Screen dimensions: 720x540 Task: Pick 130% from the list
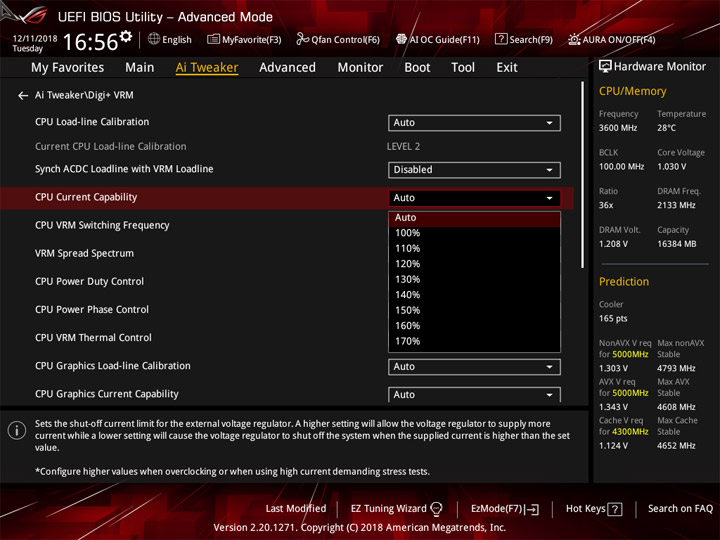pos(474,280)
